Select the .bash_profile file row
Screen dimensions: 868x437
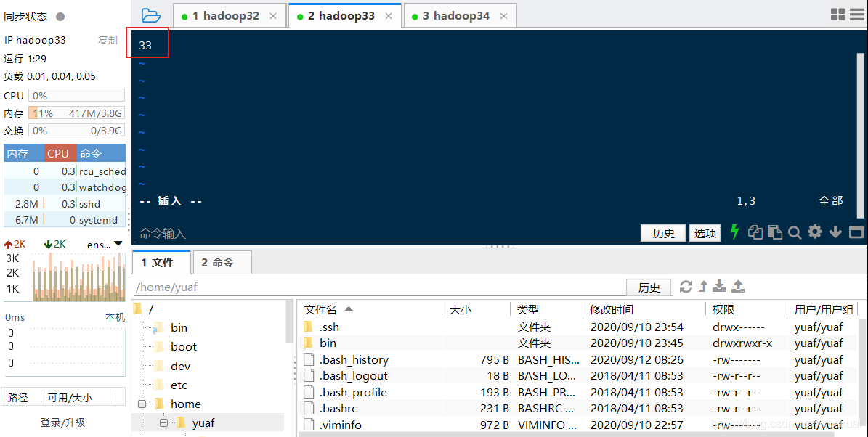pos(578,392)
